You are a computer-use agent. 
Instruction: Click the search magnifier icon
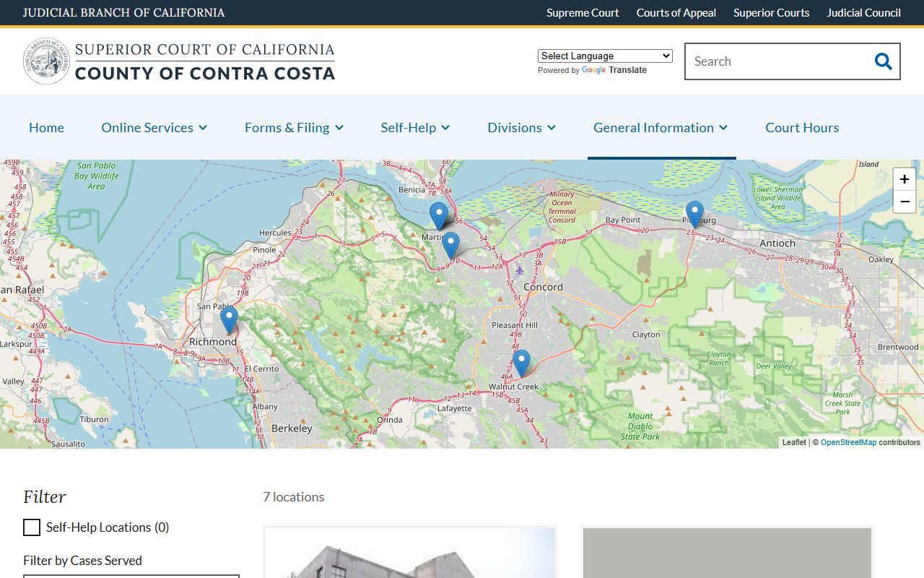point(883,61)
